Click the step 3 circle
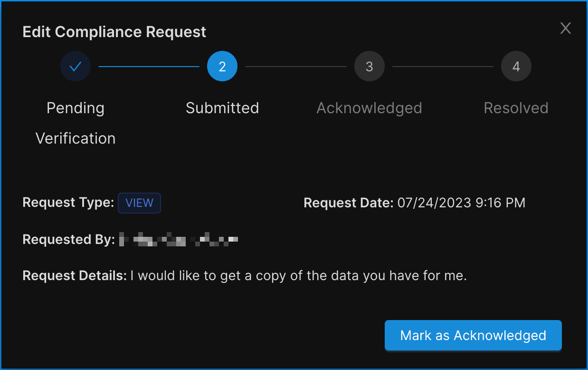Viewport: 588px width, 370px height. tap(369, 67)
